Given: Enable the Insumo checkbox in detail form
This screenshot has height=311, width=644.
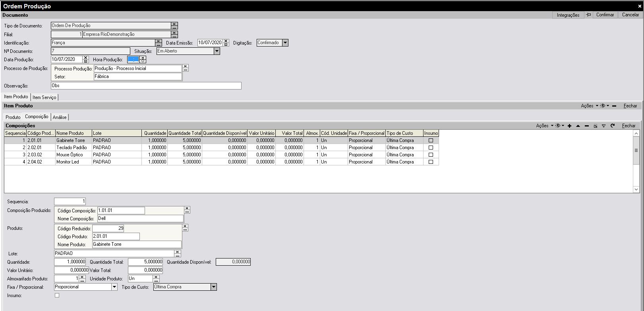Looking at the screenshot, I should [57, 295].
